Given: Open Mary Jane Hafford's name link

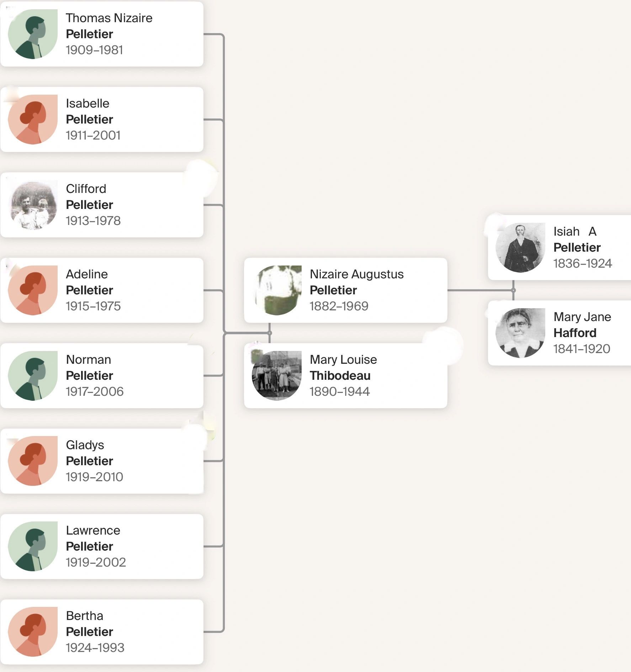Looking at the screenshot, I should pyautogui.click(x=582, y=325).
